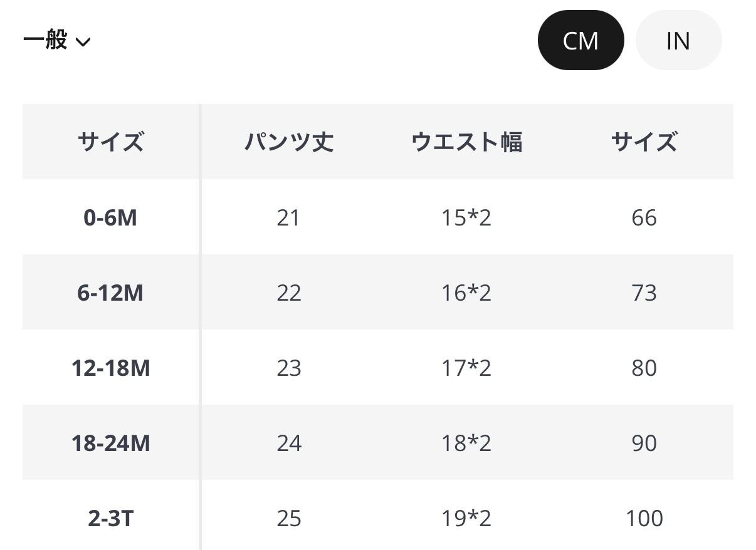Select the 12-18M size row
This screenshot has width=756, height=550.
(110, 368)
